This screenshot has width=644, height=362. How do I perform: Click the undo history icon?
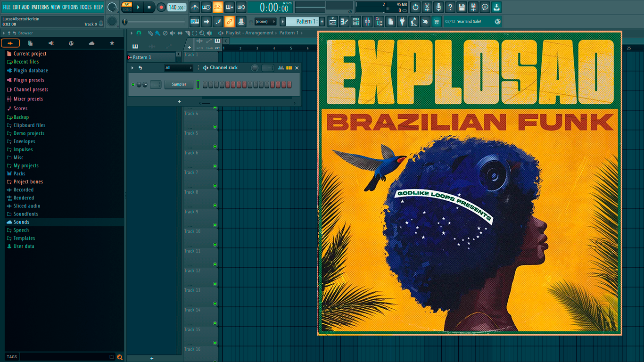click(x=415, y=7)
